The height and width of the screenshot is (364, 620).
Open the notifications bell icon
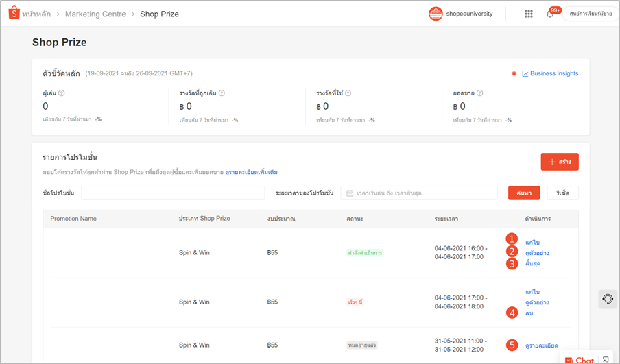pos(550,14)
